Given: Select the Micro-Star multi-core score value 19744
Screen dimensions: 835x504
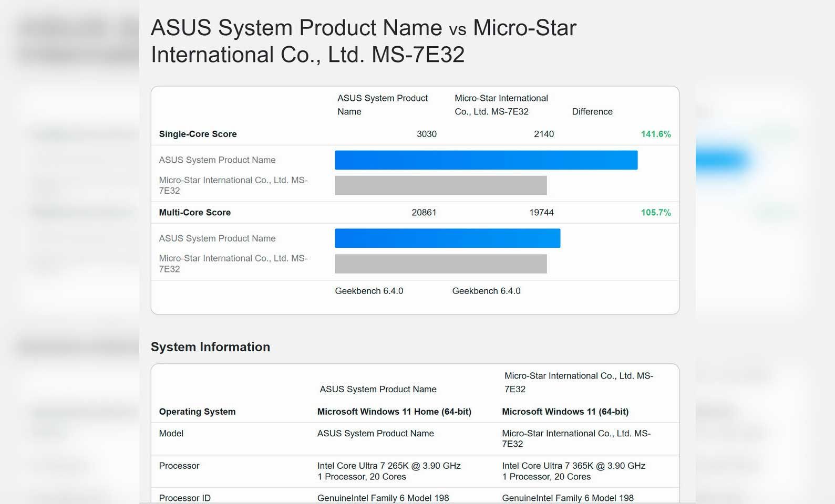Looking at the screenshot, I should point(541,213).
